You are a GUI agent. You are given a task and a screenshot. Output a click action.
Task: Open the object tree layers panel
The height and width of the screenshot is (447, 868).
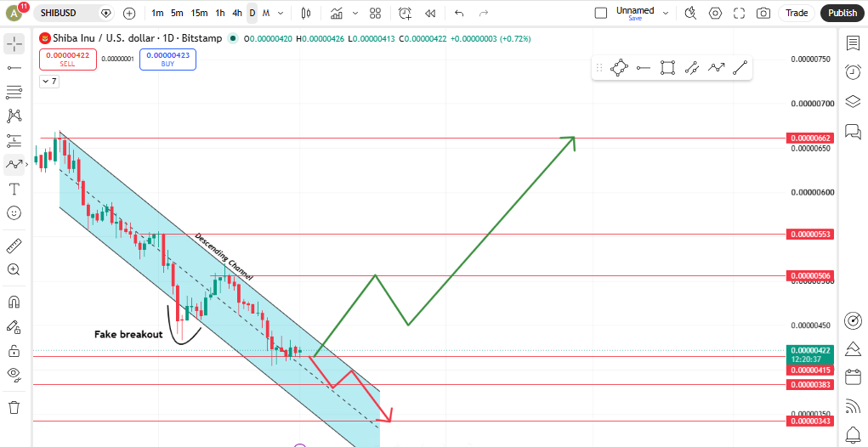(x=853, y=101)
